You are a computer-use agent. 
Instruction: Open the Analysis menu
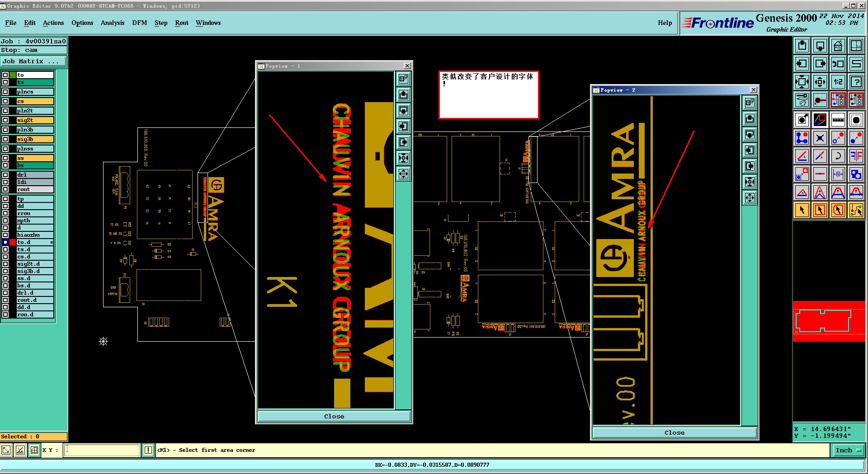click(x=113, y=23)
